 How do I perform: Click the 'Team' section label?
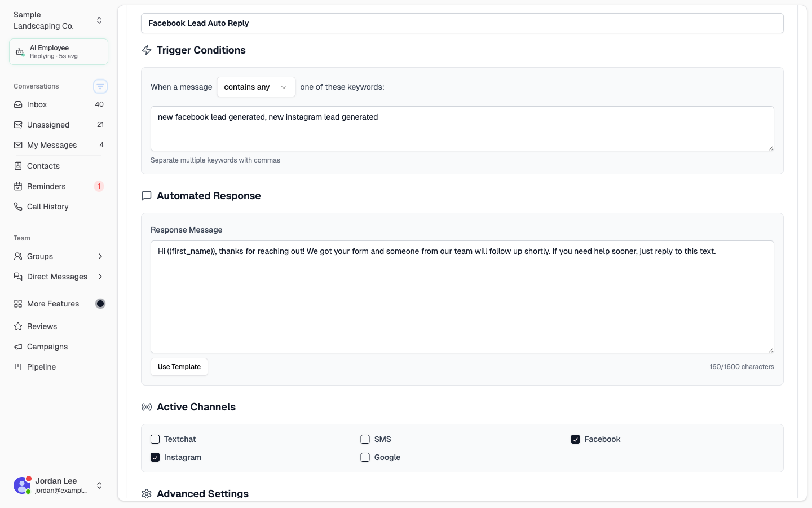pos(22,238)
